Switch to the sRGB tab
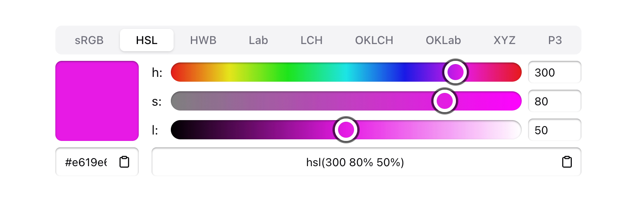Image resolution: width=644 pixels, height=205 pixels. click(x=89, y=40)
